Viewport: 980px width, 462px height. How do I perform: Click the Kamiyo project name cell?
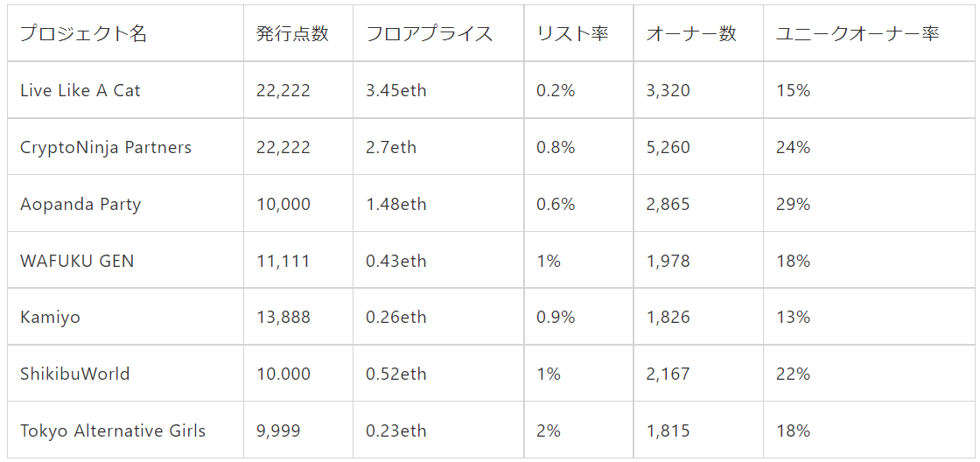coord(50,317)
